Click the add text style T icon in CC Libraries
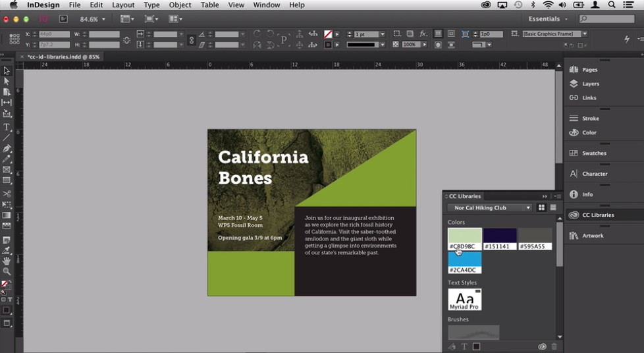This screenshot has width=644, height=353. tap(464, 346)
